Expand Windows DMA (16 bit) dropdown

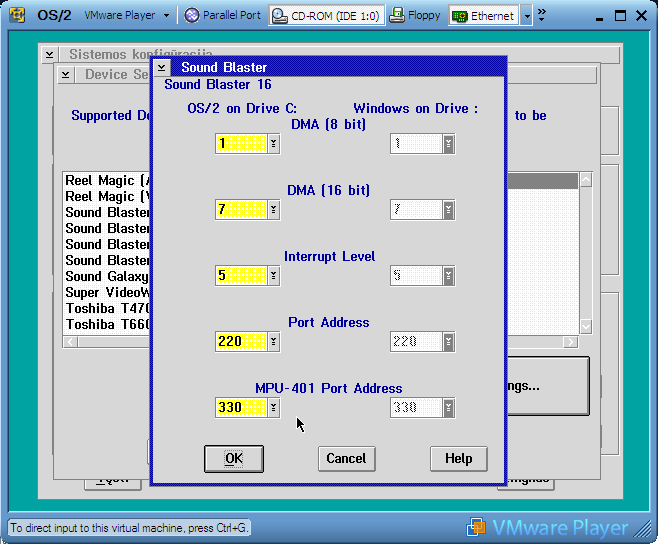pos(449,209)
